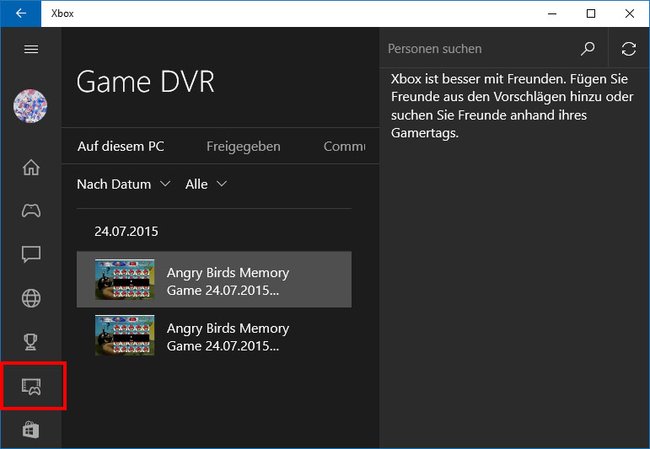Switch to Auf diesem PC tab
Image resolution: width=650 pixels, height=449 pixels.
tap(121, 146)
